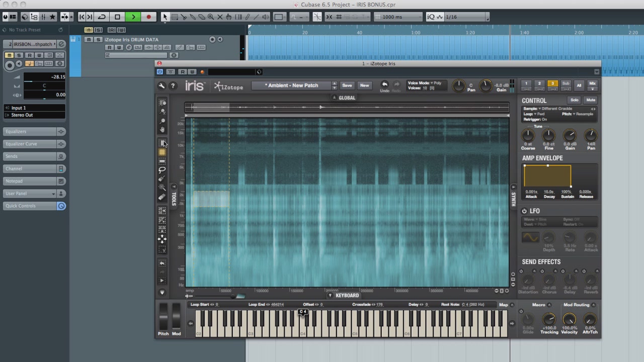Toggle the LFO power button
The image size is (644, 362).
(x=524, y=211)
